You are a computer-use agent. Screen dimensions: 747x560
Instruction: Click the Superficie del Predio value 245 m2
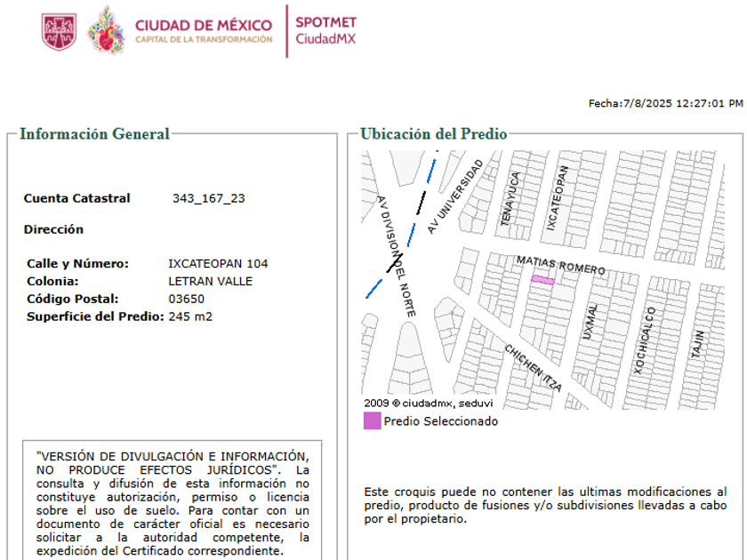click(190, 316)
